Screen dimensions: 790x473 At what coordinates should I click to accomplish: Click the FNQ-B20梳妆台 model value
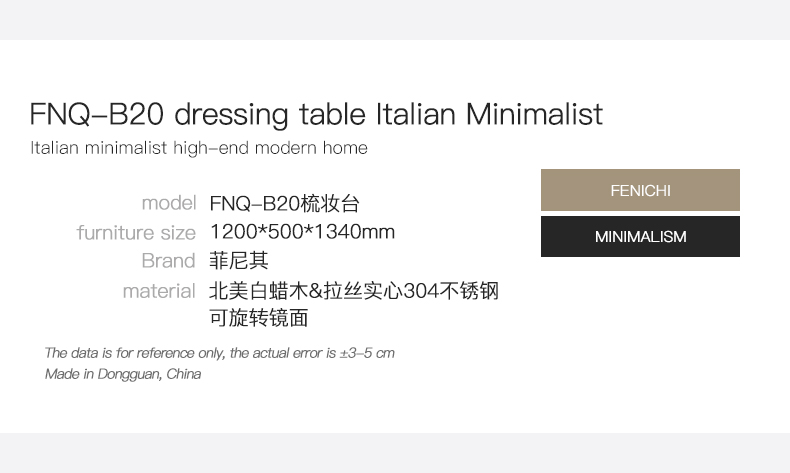tap(284, 204)
